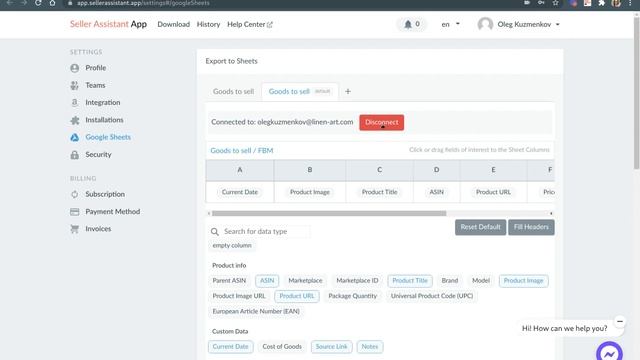Open the Download page
Viewport: 640px width, 360px height.
(173, 24)
